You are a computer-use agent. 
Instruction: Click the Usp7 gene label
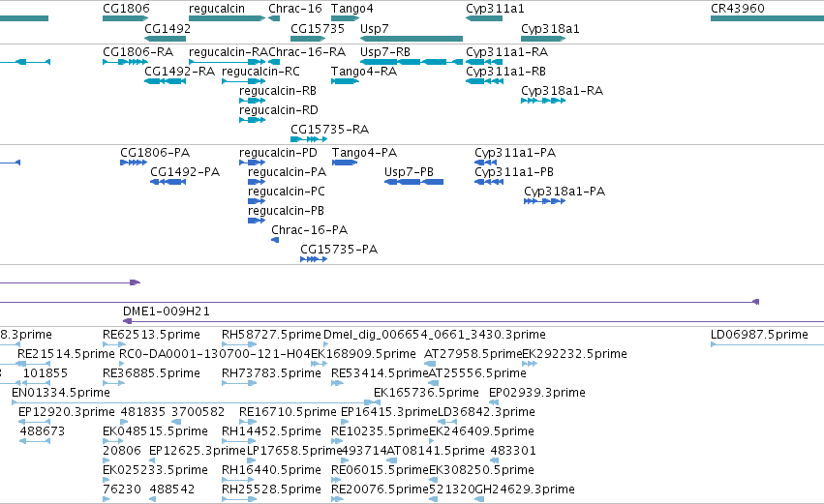click(374, 29)
